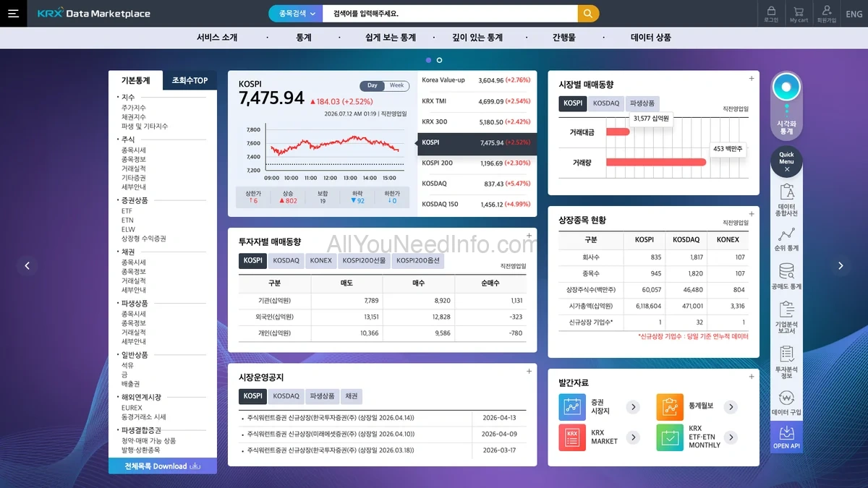
Task: Go to previous slide arrow
Action: point(27,265)
